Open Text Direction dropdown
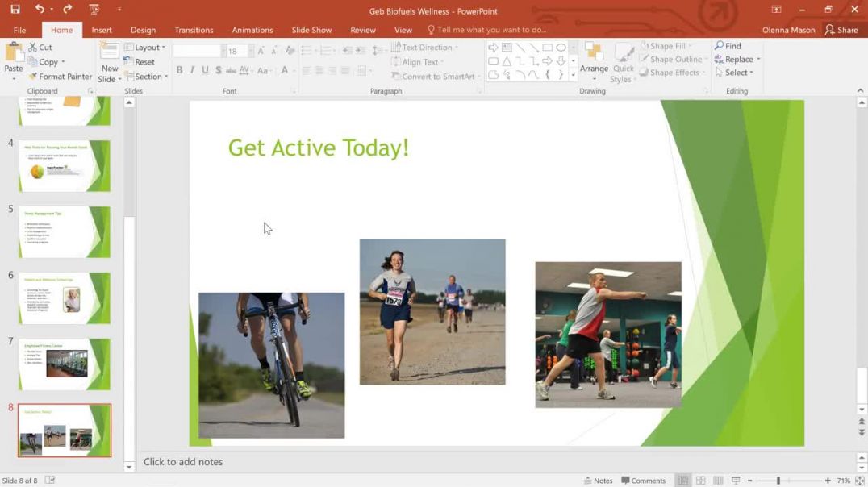The width and height of the screenshot is (868, 487). [x=425, y=48]
